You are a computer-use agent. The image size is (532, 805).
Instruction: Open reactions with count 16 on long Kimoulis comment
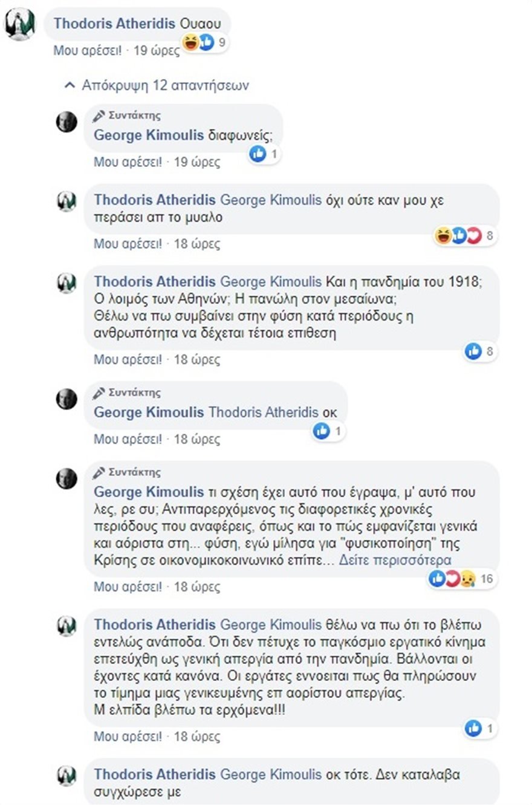pos(462,579)
